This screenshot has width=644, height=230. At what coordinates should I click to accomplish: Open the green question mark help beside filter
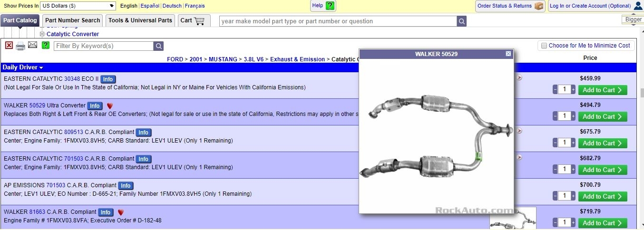tap(46, 45)
